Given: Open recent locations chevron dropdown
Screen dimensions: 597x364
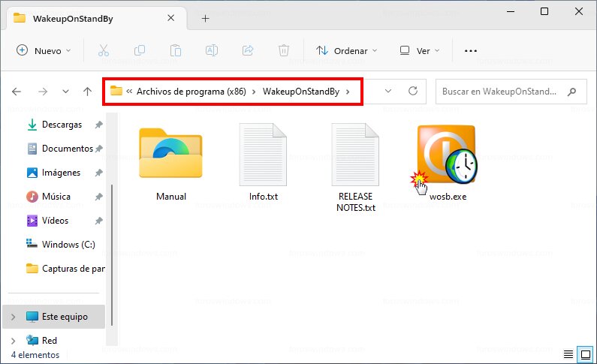Looking at the screenshot, I should click(x=65, y=92).
